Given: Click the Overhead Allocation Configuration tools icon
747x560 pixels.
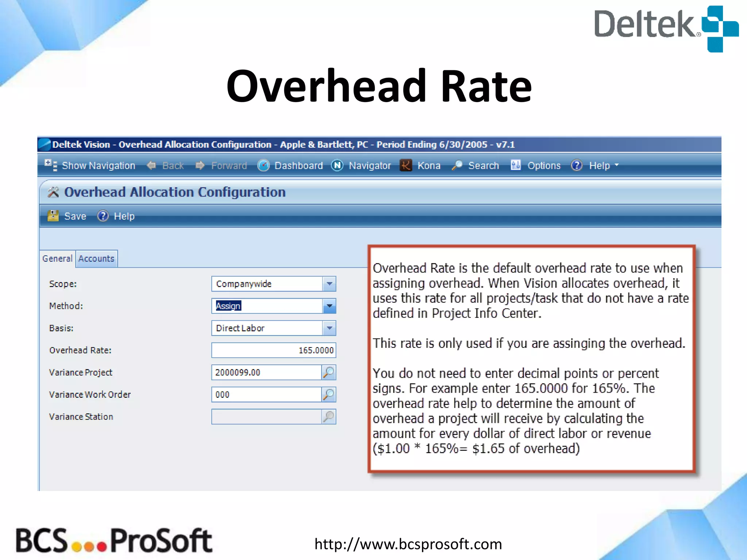Looking at the screenshot, I should pos(53,192).
